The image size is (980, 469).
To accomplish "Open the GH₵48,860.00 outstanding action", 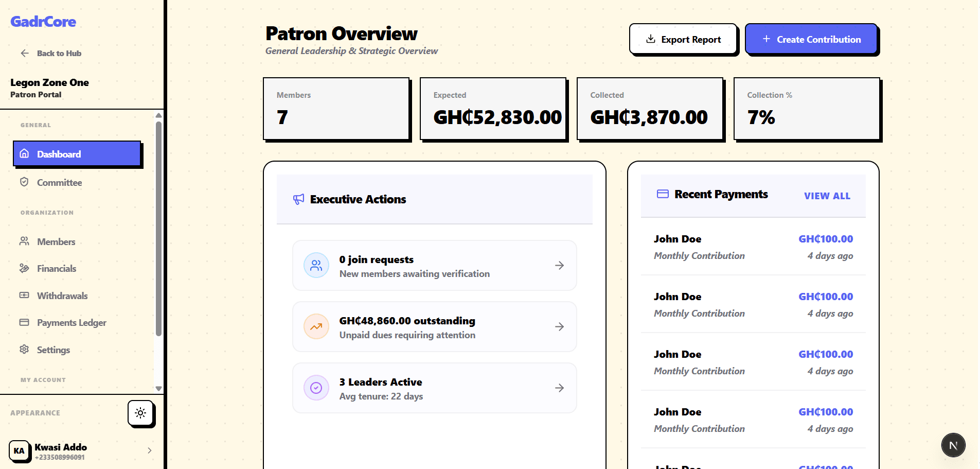I will click(434, 327).
